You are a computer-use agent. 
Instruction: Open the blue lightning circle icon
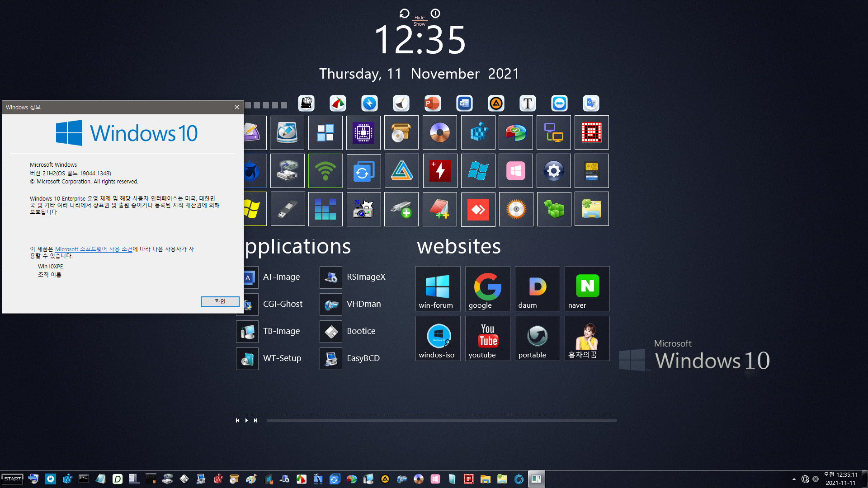(x=369, y=103)
